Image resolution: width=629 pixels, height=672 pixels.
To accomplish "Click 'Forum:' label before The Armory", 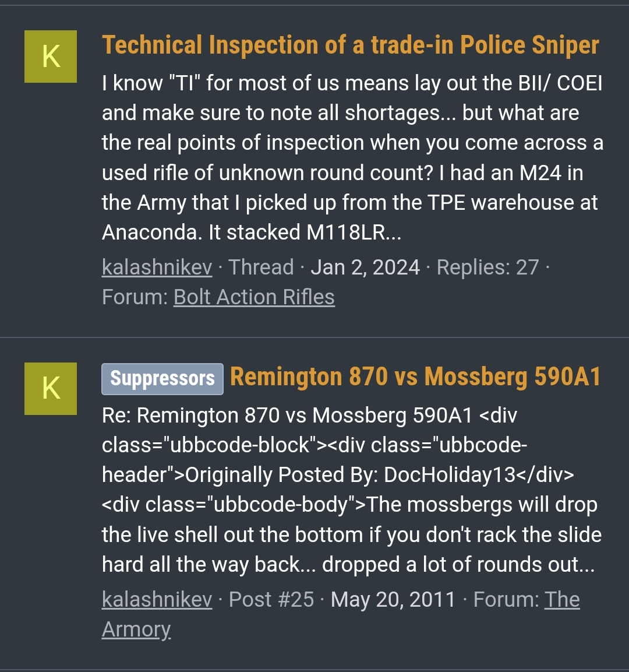I will point(506,600).
